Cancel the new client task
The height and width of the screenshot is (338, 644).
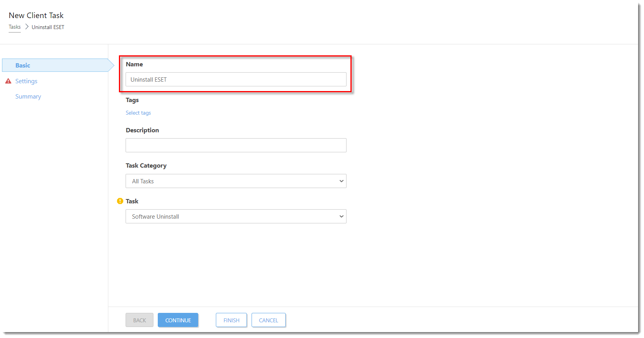pyautogui.click(x=268, y=320)
